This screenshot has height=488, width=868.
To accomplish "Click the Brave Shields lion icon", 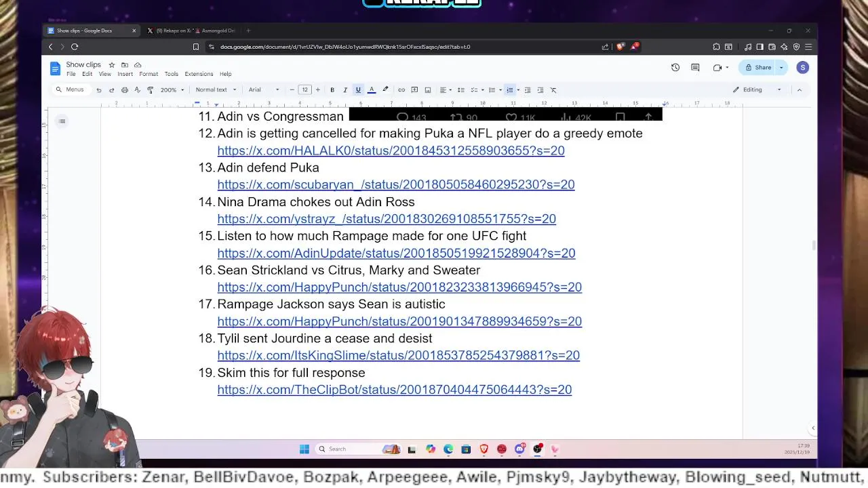I will (620, 47).
